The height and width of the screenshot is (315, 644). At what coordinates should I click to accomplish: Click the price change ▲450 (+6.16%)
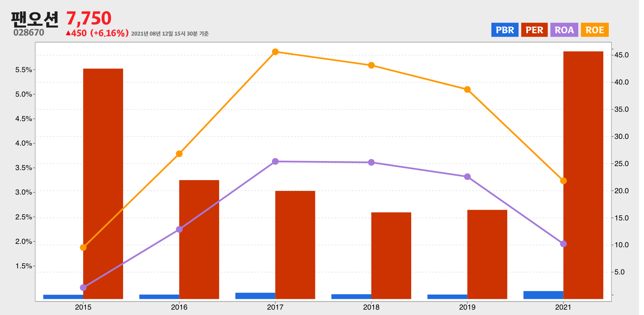[x=97, y=33]
